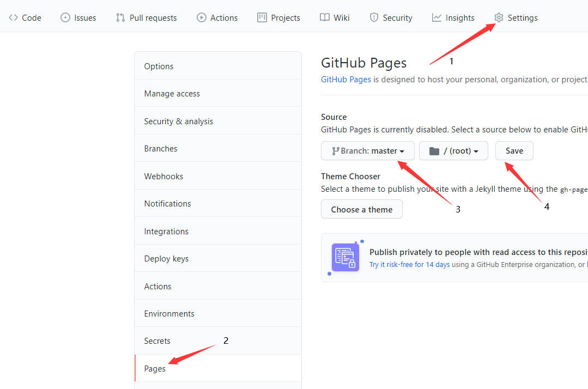Open Security & analysis settings
Screen dimensions: 588x389
coord(218,121)
